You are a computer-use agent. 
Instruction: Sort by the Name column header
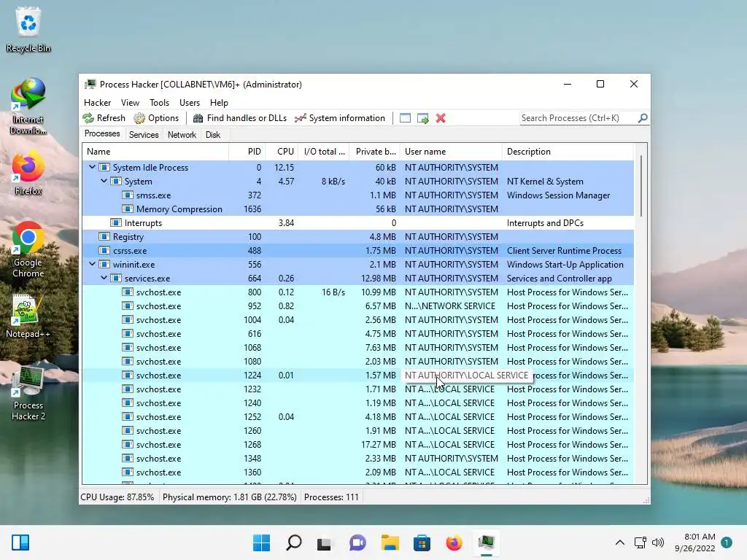(155, 152)
